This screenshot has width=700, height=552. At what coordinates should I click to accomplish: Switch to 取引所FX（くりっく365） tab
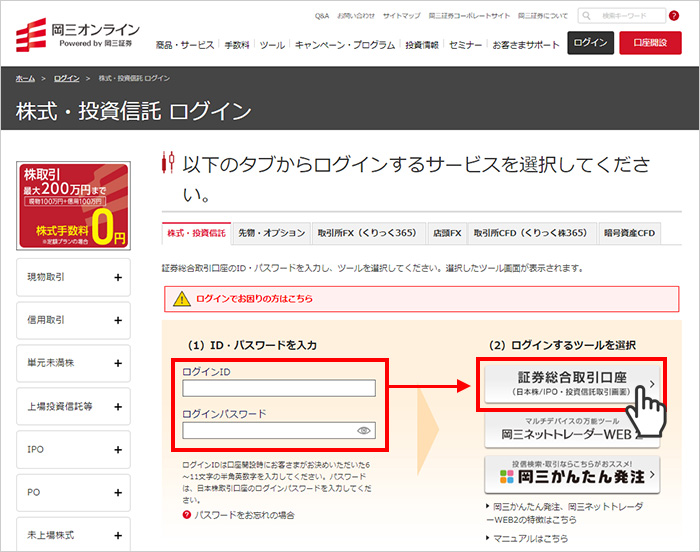[367, 233]
